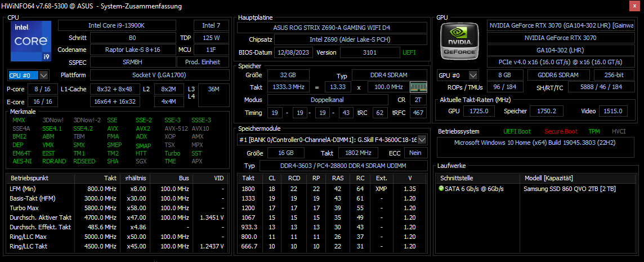
Task: Click the ASUS ROG STRIX Z690-A motherboard field
Action: pos(332,28)
